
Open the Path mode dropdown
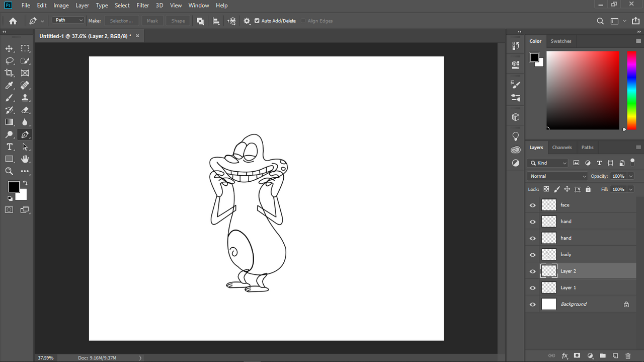(68, 20)
